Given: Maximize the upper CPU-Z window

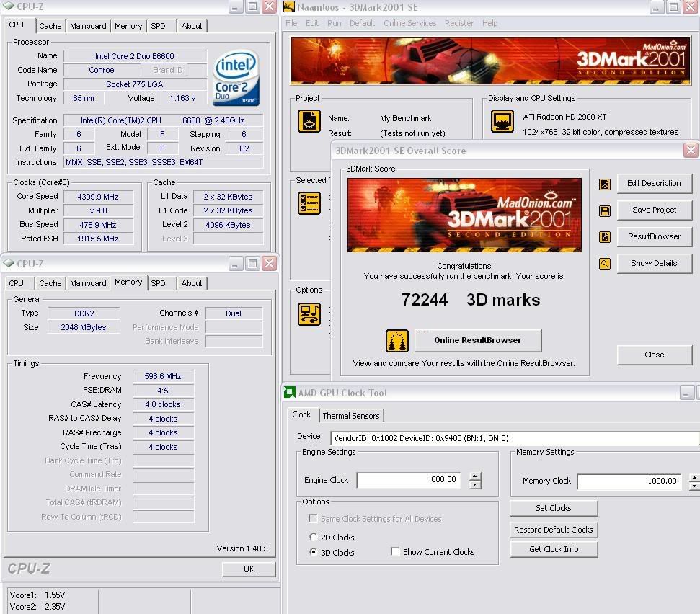Looking at the screenshot, I should pyautogui.click(x=253, y=6).
